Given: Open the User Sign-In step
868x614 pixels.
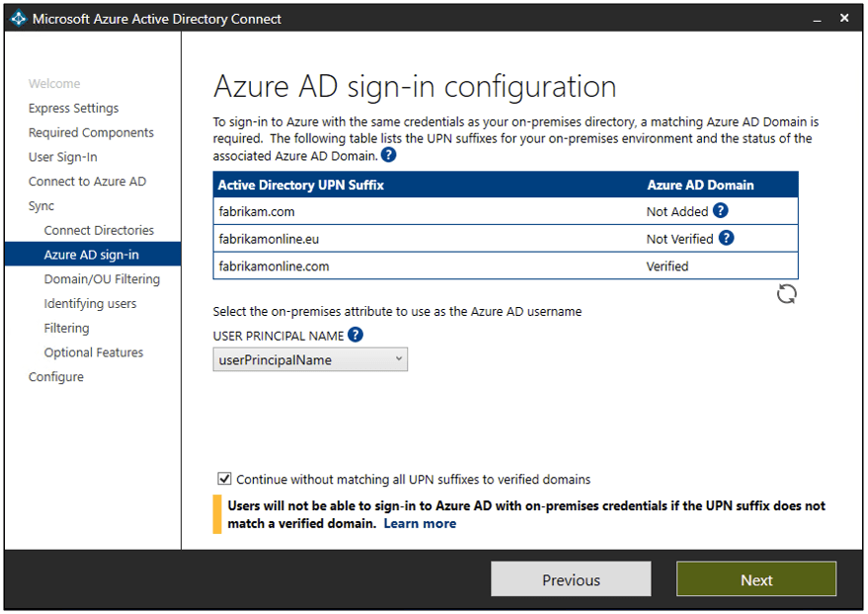Looking at the screenshot, I should [62, 157].
